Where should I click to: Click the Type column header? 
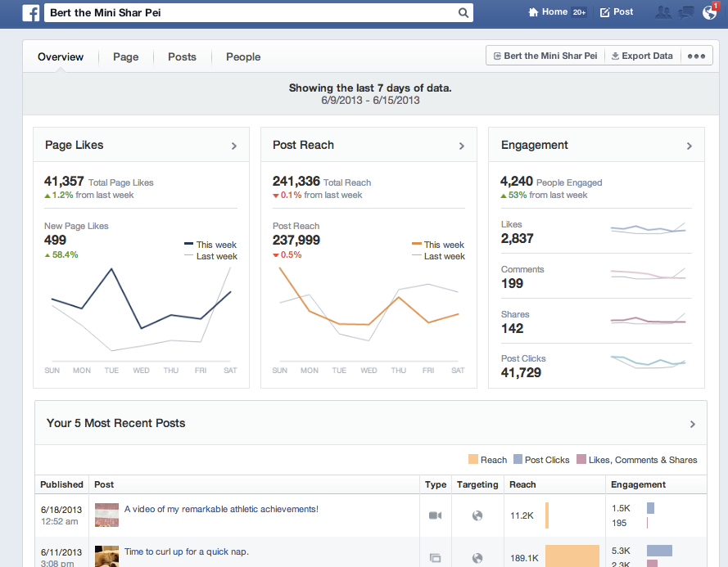tap(436, 484)
